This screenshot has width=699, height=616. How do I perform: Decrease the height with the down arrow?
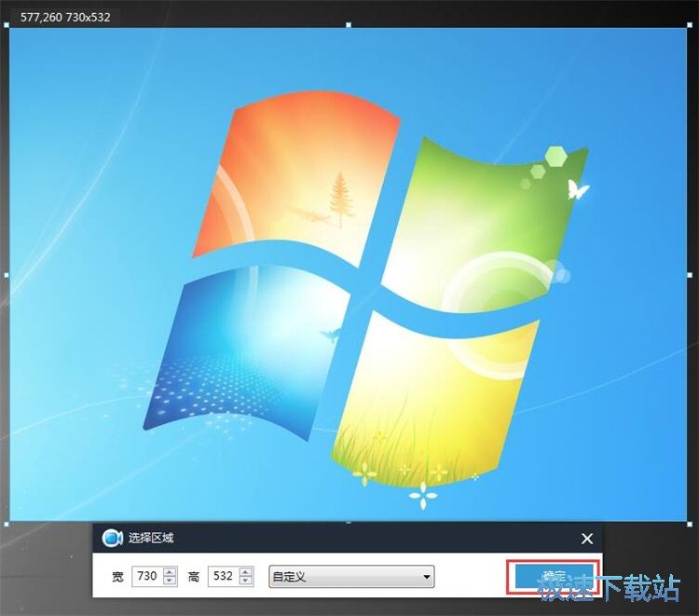coord(246,581)
